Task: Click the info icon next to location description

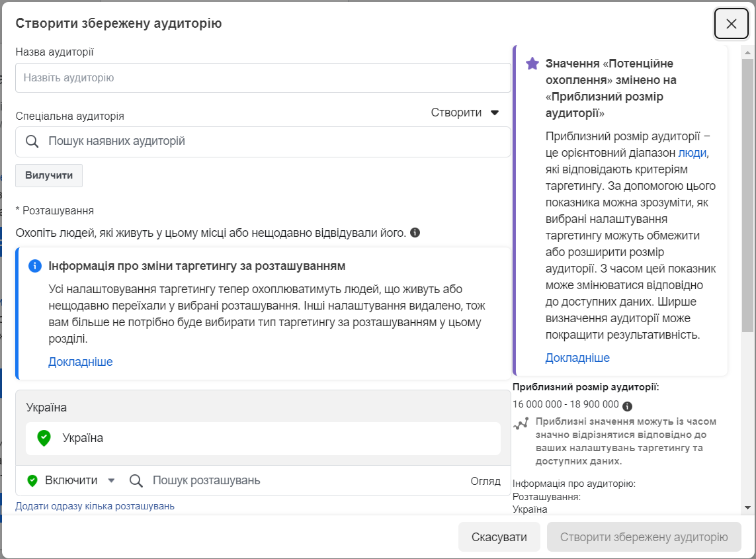Action: (x=415, y=233)
